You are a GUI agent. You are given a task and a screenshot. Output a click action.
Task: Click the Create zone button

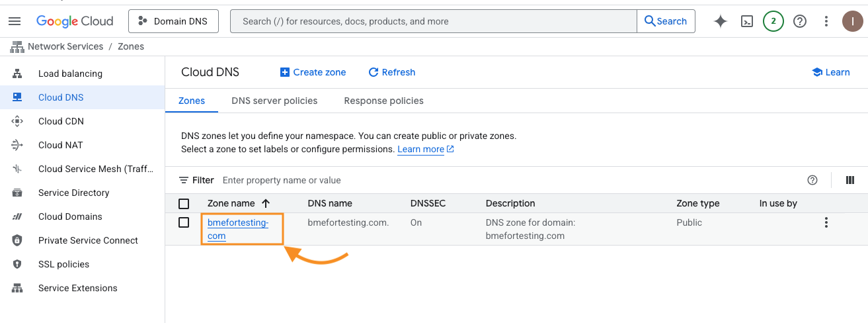coord(313,72)
